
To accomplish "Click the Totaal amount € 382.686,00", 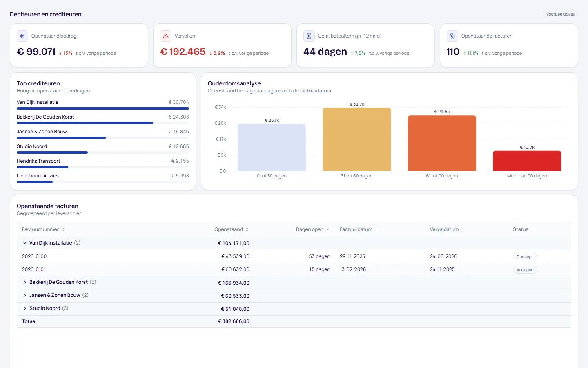I will tap(234, 321).
